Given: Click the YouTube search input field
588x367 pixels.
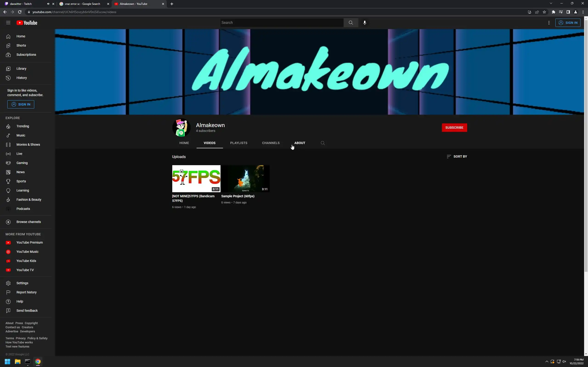Looking at the screenshot, I should coord(282,22).
